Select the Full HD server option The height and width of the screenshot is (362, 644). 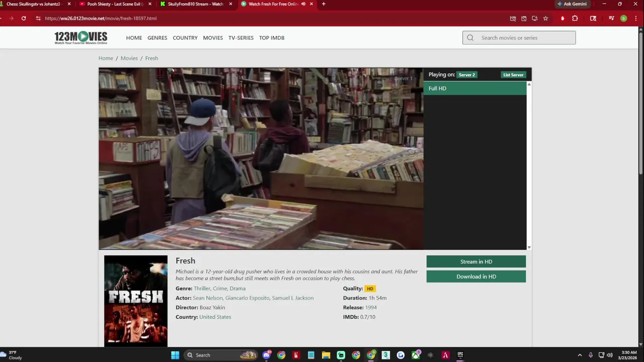click(475, 88)
